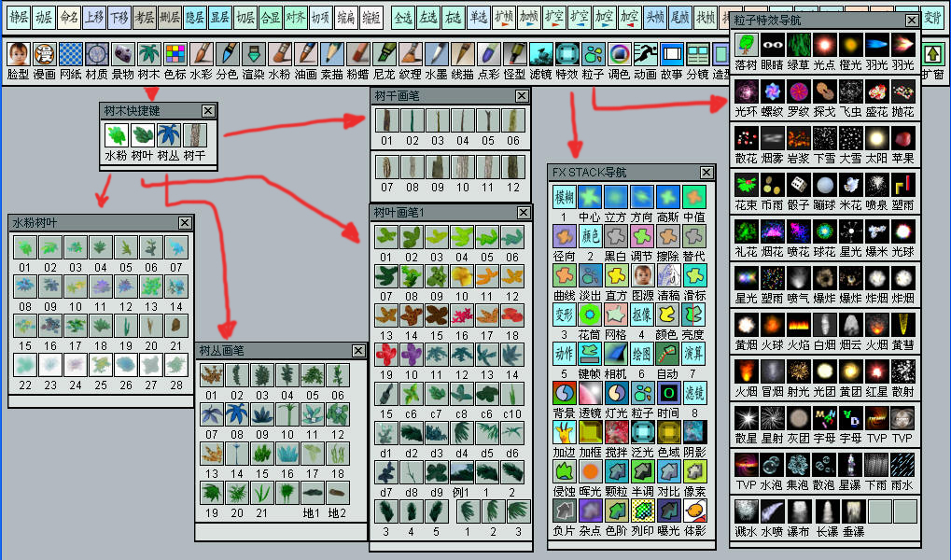
Task: Click the 变背 button at top right
Action: pos(932,18)
